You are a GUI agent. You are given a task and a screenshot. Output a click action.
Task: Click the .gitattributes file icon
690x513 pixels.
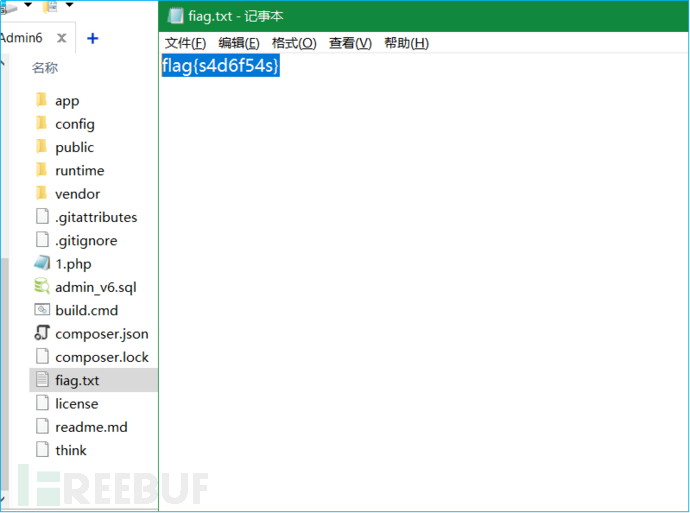[x=42, y=216]
